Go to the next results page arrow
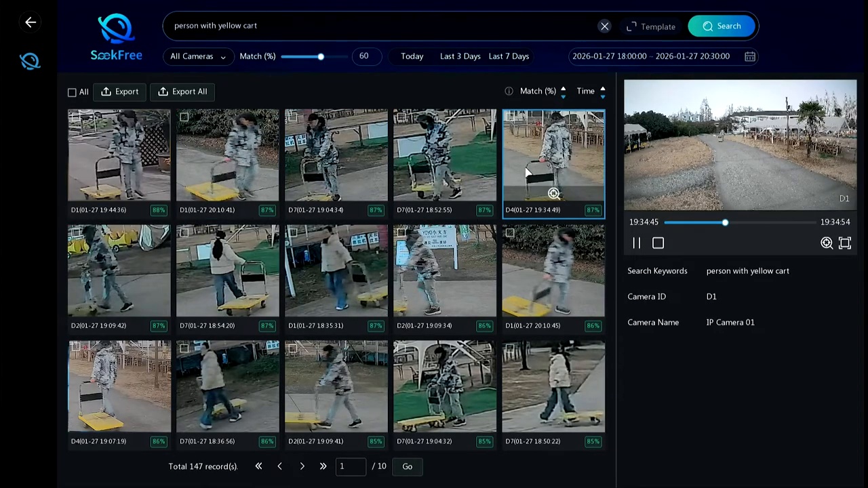 [x=302, y=466]
